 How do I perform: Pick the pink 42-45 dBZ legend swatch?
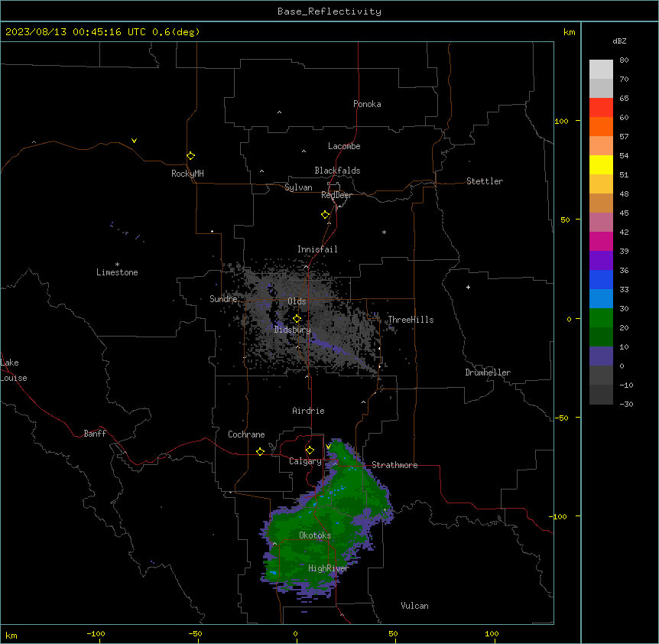point(601,223)
